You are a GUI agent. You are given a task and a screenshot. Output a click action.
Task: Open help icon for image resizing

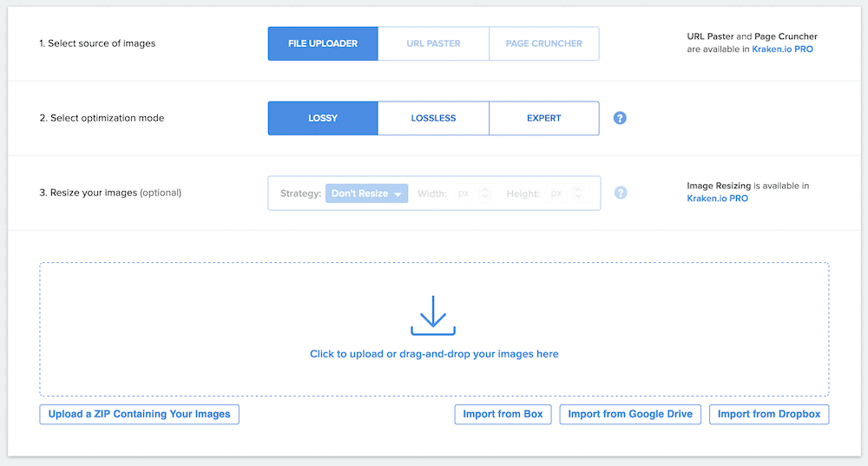(620, 193)
